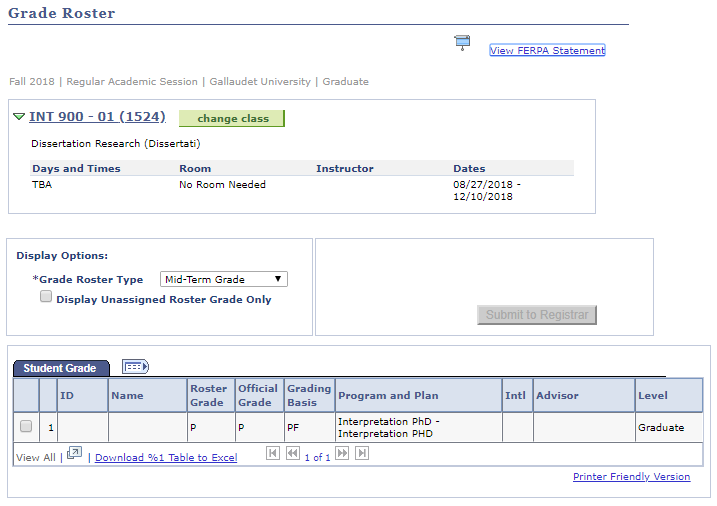717x506 pixels.
Task: Click the INT 900 - 01 (1524) class link
Action: point(97,117)
